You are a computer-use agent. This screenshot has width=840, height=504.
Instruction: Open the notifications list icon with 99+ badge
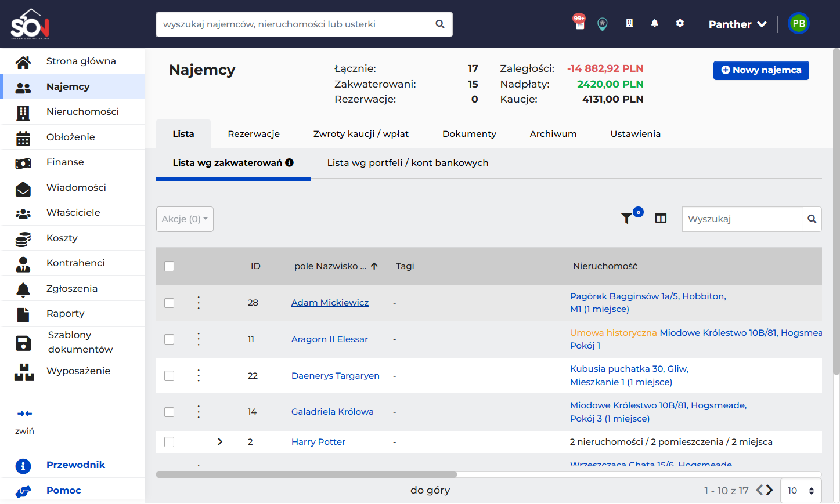coord(579,22)
